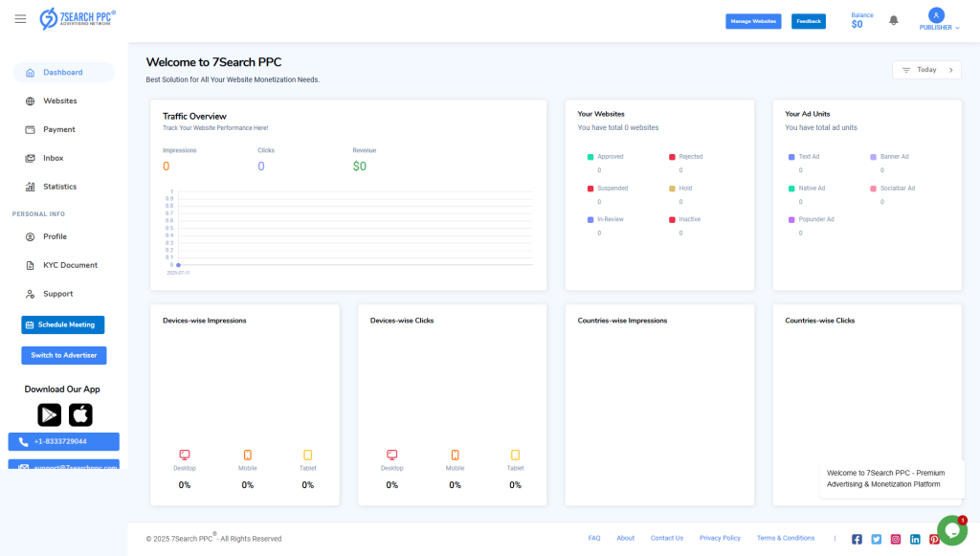Click the Rejected red status swatch
Image resolution: width=980 pixels, height=556 pixels.
tap(672, 157)
